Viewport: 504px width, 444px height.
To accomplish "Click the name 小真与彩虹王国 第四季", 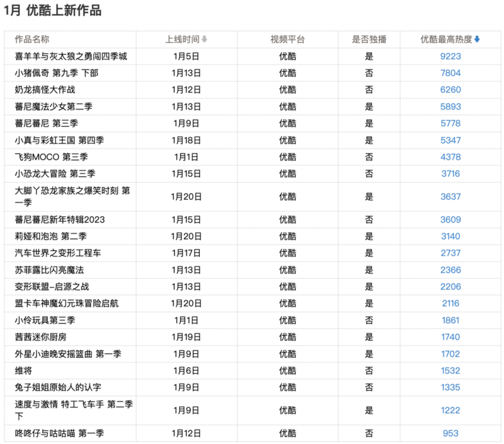I will 59,140.
